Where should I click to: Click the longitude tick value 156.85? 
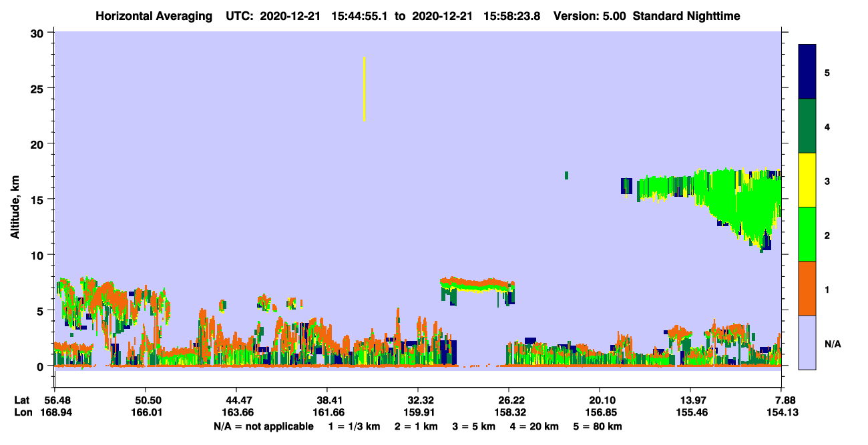click(x=600, y=412)
